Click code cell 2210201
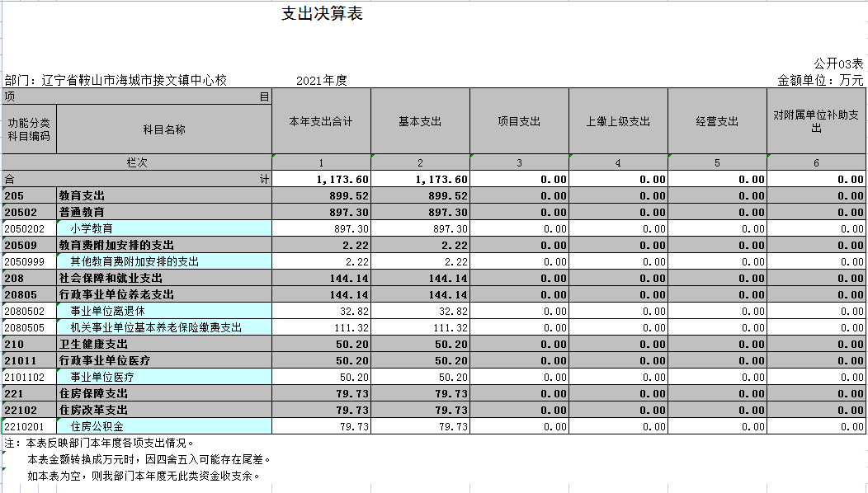Screen dimensions: 868x493 click(x=29, y=426)
